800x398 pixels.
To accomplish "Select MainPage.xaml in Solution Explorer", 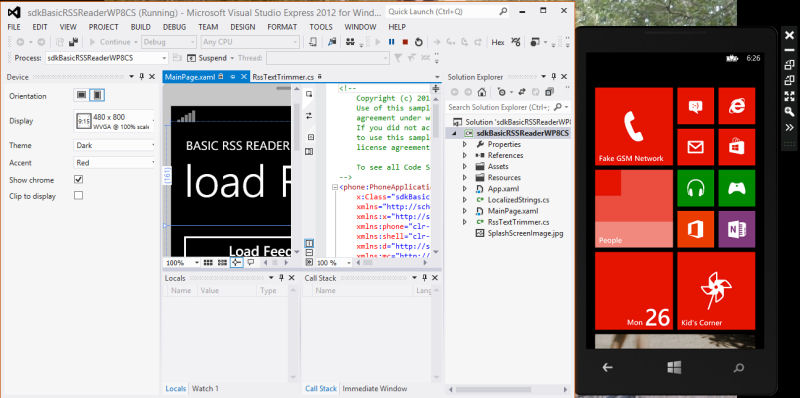I will [513, 211].
